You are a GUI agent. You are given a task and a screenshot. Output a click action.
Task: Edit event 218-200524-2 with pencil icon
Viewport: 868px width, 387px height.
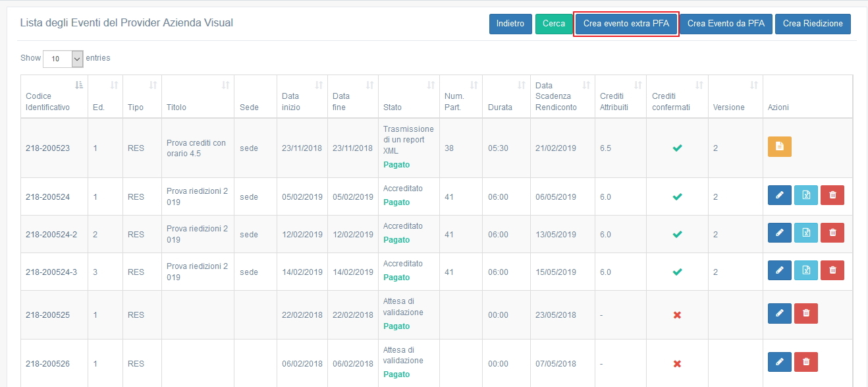(780, 233)
